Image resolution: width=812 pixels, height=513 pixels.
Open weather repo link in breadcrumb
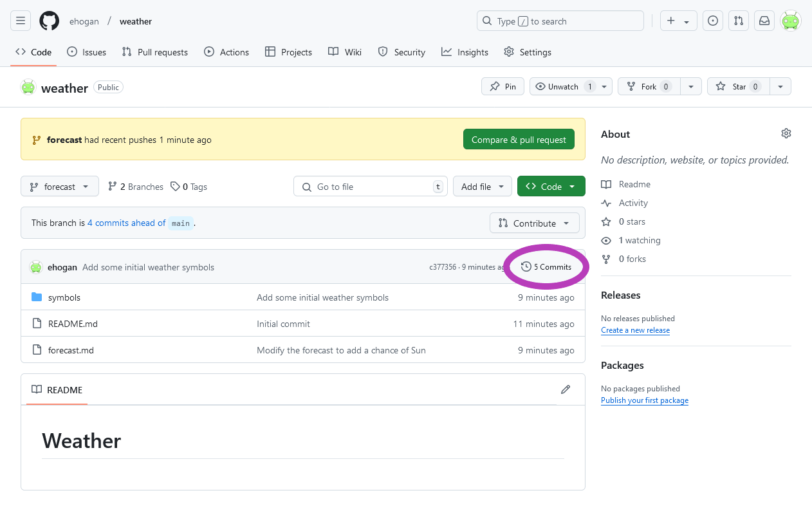(x=136, y=21)
